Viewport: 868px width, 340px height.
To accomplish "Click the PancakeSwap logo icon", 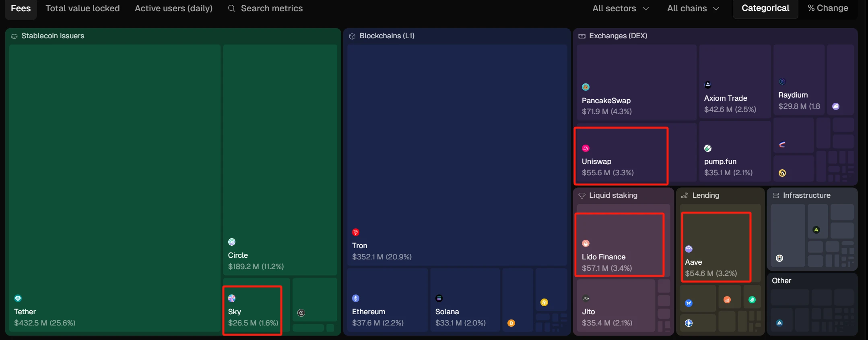I will [x=586, y=87].
